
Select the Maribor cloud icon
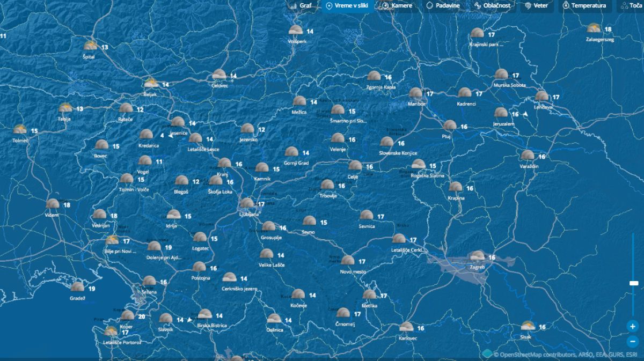[x=415, y=93]
